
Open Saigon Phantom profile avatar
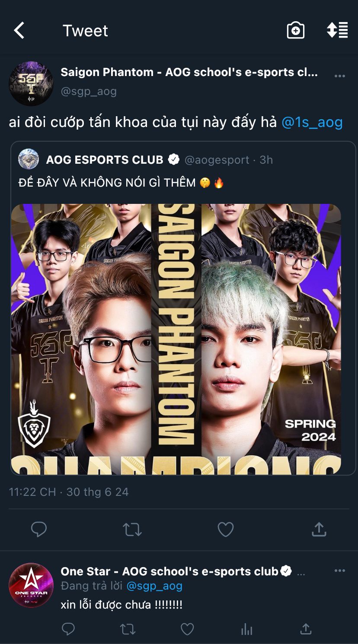[31, 84]
